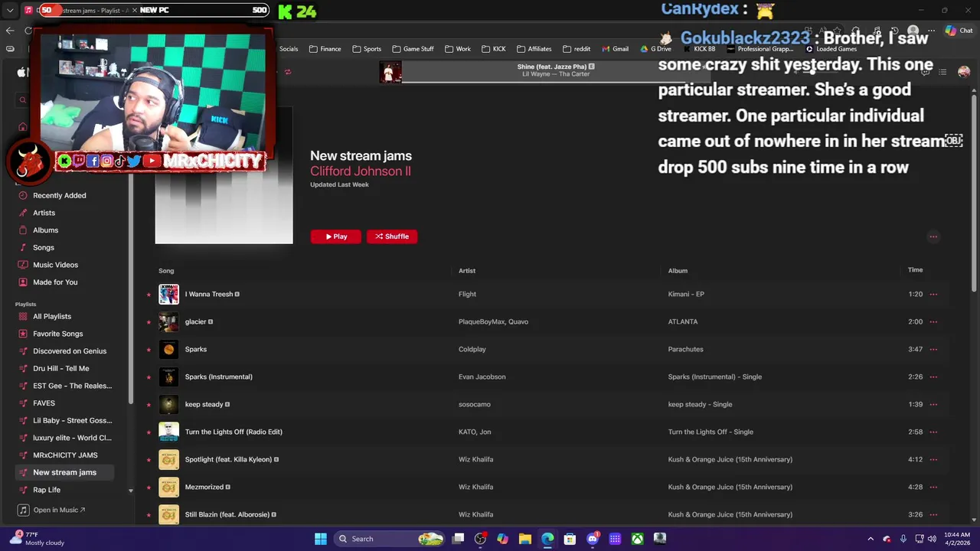Toggle favorite star for keep steady
This screenshot has height=551, width=980.
point(149,405)
